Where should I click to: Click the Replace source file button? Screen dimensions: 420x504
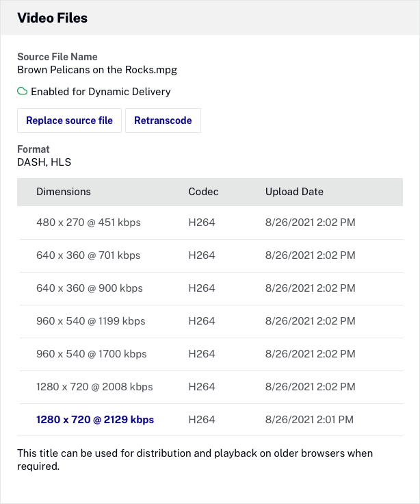(69, 121)
